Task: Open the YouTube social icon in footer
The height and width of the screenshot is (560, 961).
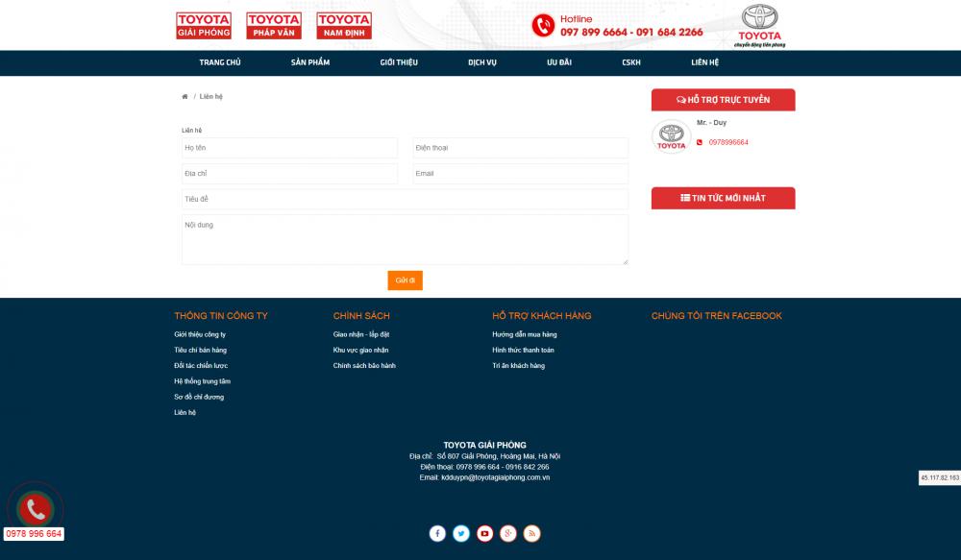Action: pyautogui.click(x=484, y=533)
